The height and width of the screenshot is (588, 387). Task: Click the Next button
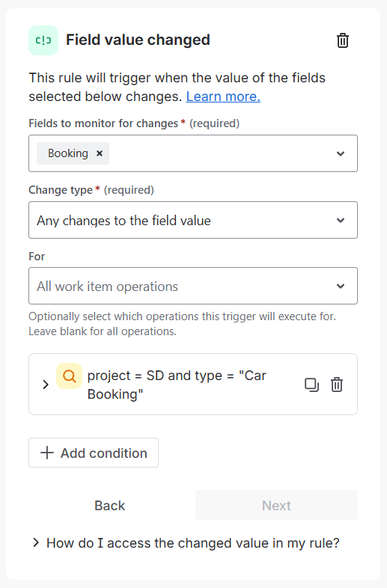tap(276, 505)
